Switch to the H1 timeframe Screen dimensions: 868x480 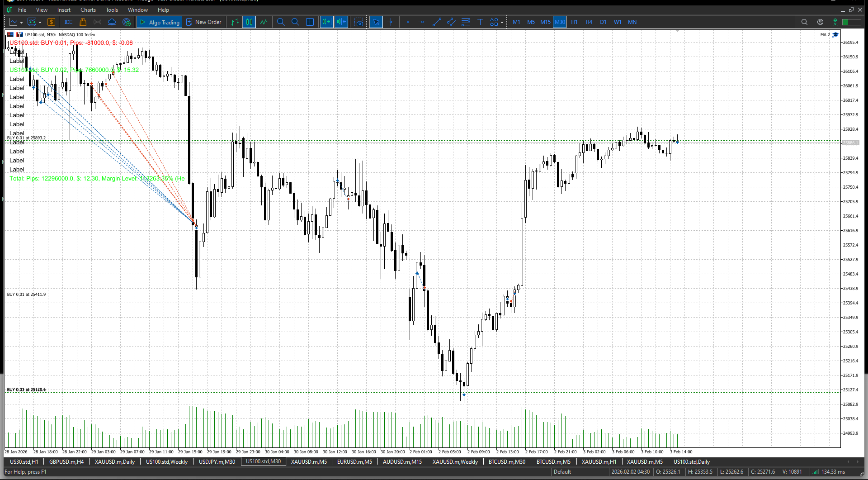pos(574,22)
